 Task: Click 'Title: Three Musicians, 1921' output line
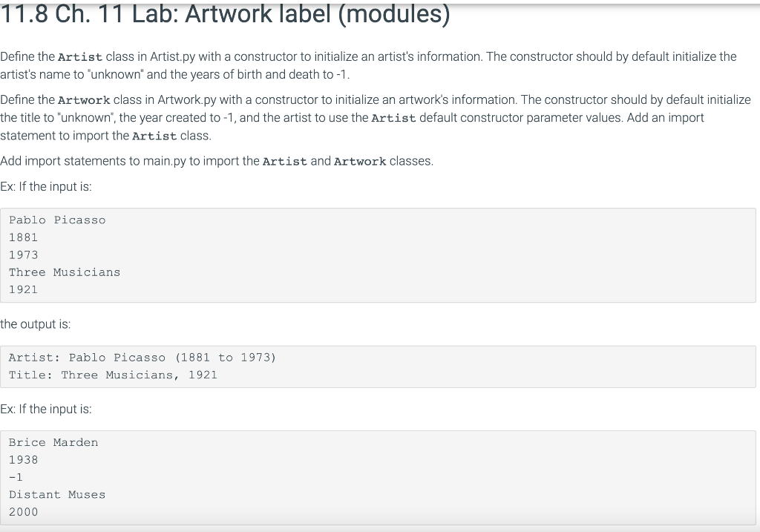113,375
